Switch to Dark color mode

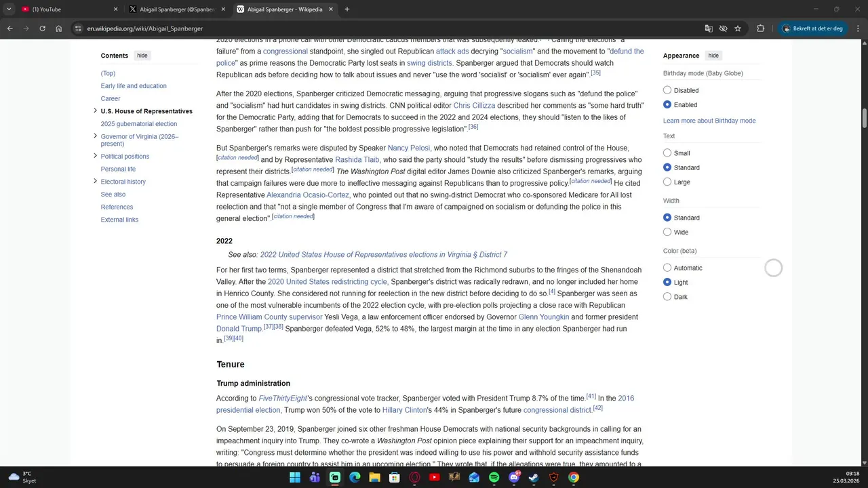point(667,297)
